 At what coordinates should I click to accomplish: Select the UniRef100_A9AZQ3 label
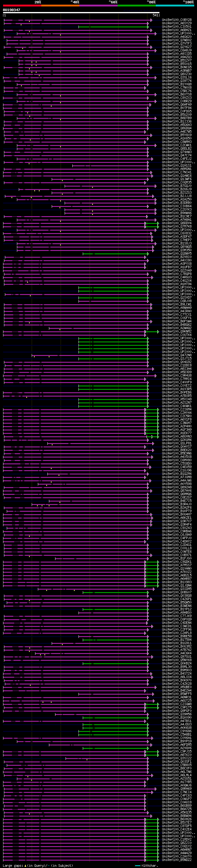176,57
